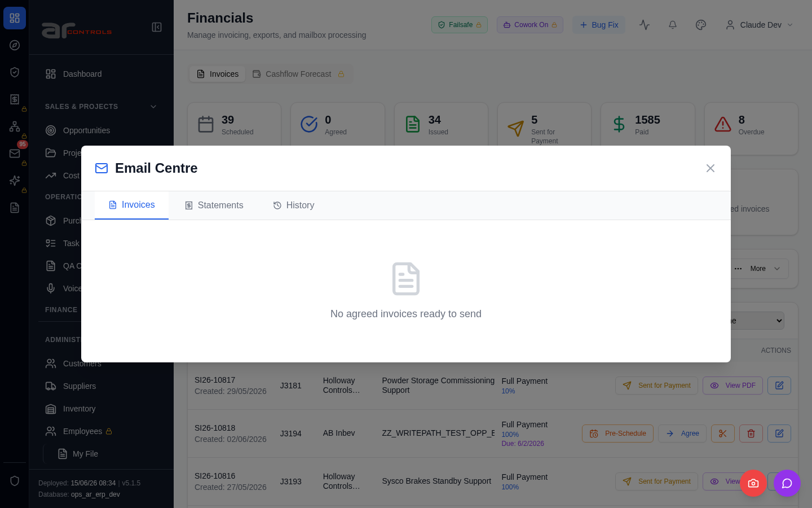Click the ar Controls logo

[77, 30]
